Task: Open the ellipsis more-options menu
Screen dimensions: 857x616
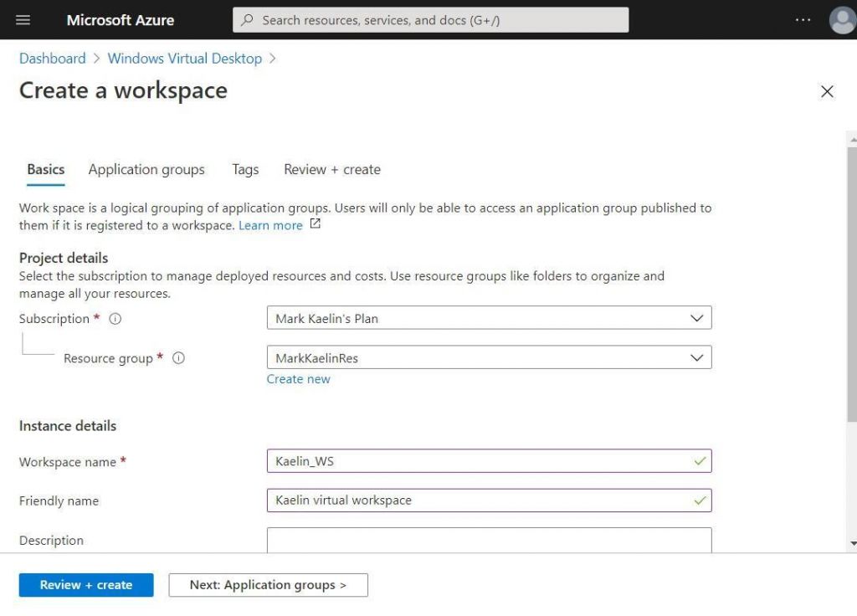Action: coord(802,20)
